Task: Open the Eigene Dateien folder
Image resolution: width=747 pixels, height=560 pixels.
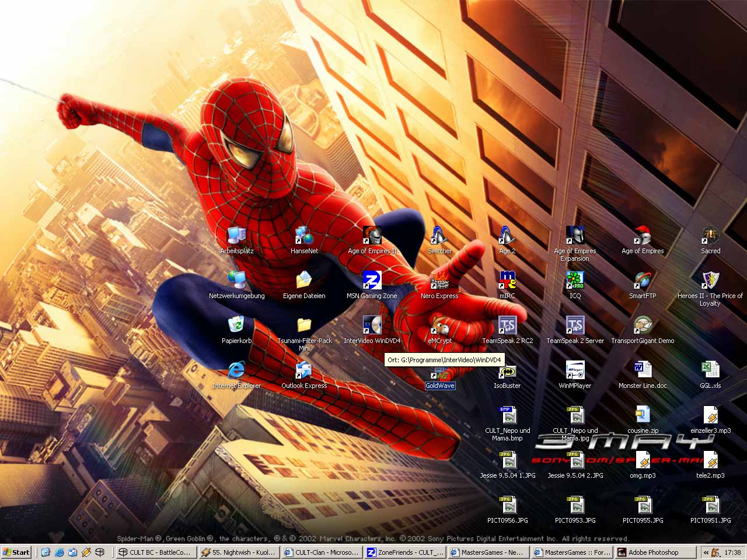Action: [304, 285]
